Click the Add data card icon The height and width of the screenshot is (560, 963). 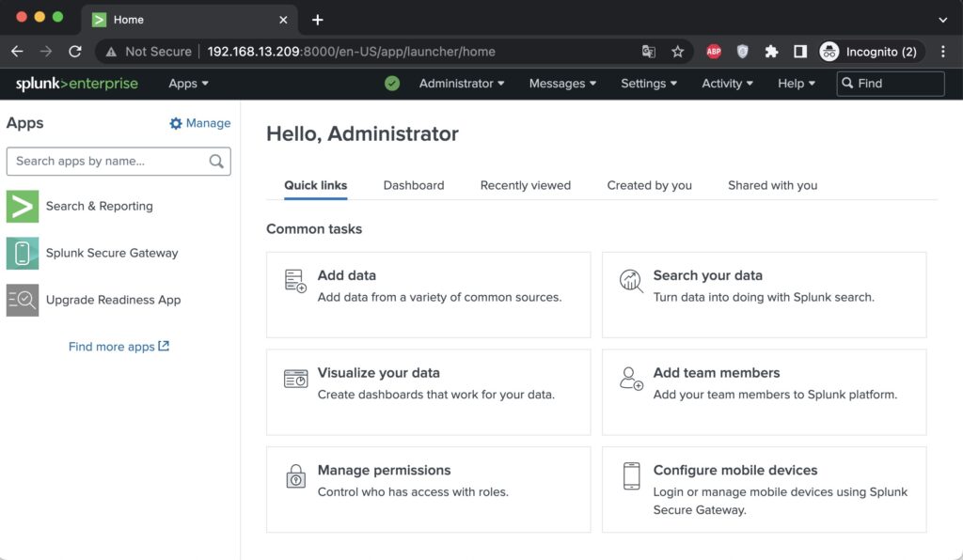click(295, 281)
